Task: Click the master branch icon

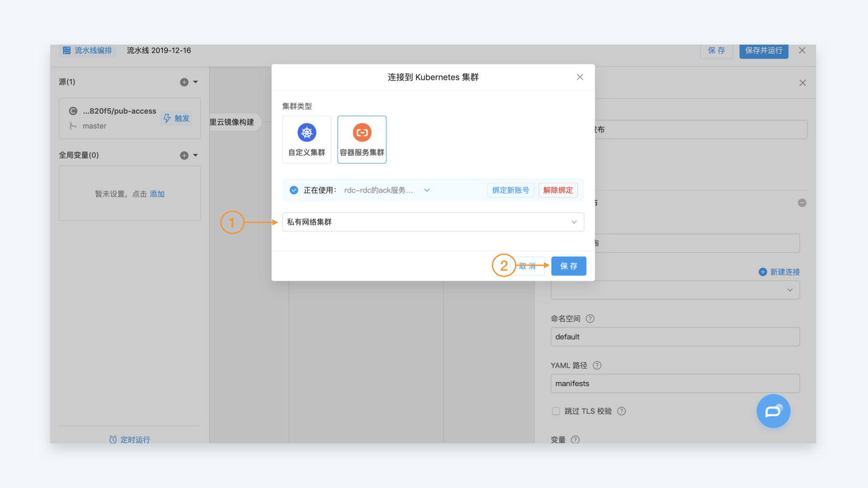Action: (73, 126)
